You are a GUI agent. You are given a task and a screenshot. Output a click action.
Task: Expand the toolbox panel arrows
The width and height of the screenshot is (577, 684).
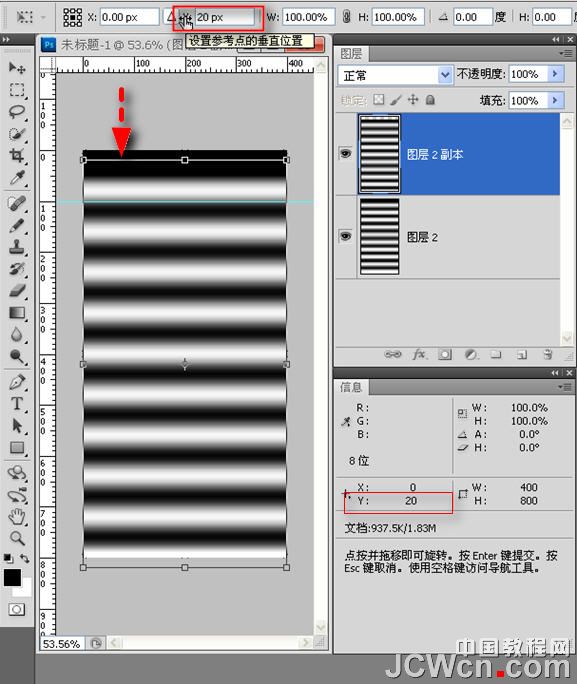coord(6,40)
